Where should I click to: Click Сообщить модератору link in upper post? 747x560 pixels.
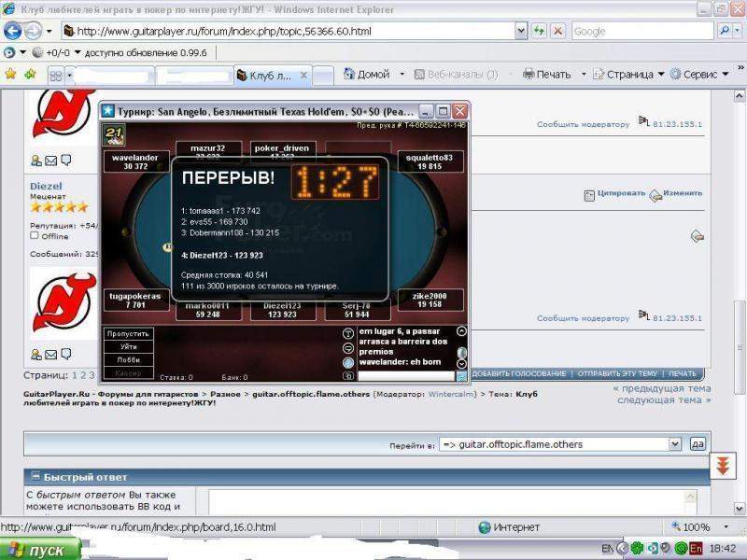583,124
